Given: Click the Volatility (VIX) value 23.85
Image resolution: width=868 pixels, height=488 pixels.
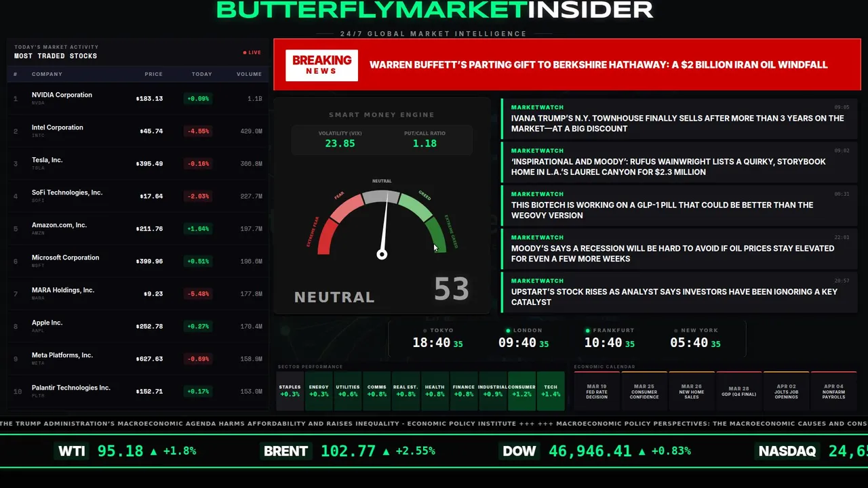Looking at the screenshot, I should [x=340, y=144].
